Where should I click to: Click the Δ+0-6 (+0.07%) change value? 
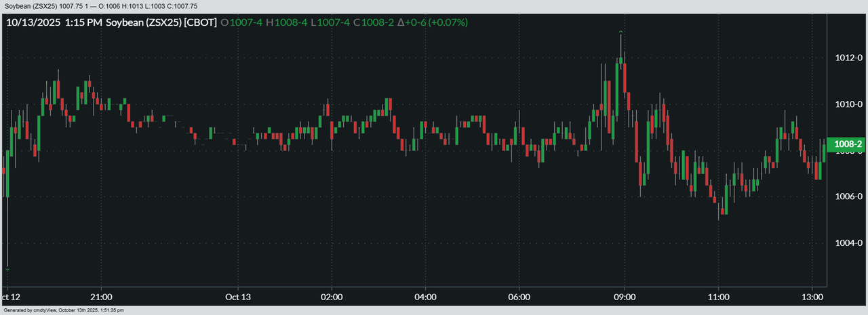[x=432, y=22]
